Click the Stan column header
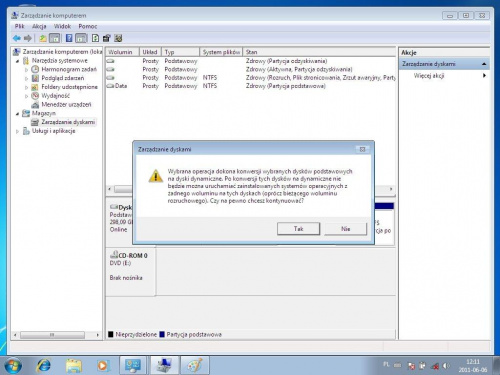Viewport: 500px width, 375px height. coord(319,52)
